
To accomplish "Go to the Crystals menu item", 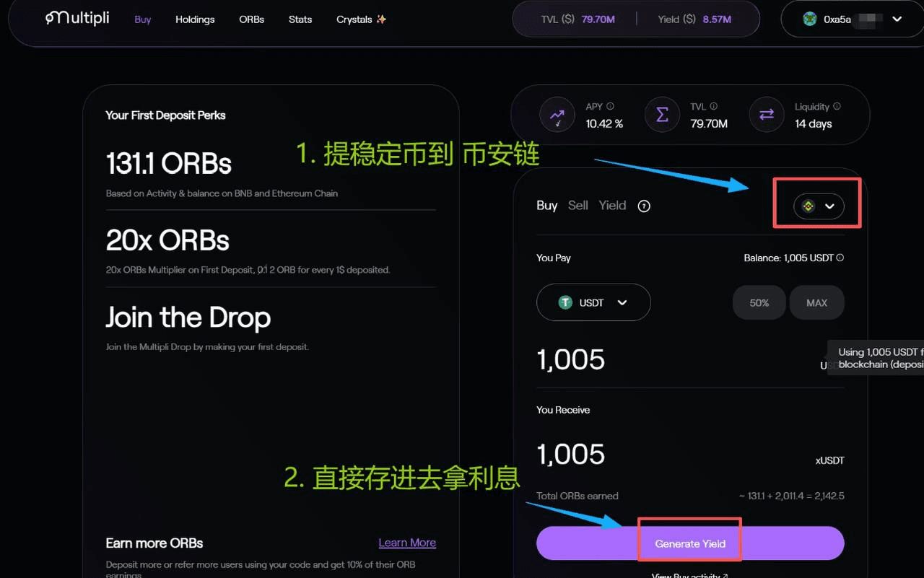I will (x=361, y=19).
